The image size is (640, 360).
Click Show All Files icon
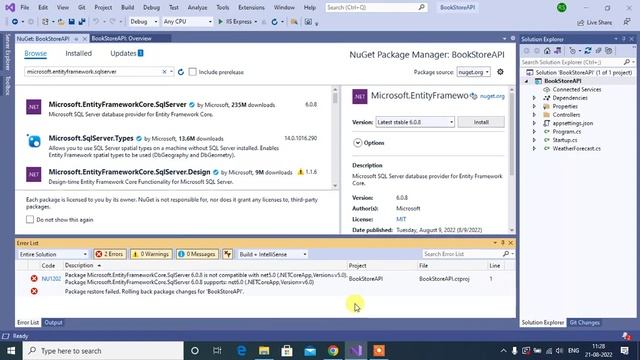point(609,51)
